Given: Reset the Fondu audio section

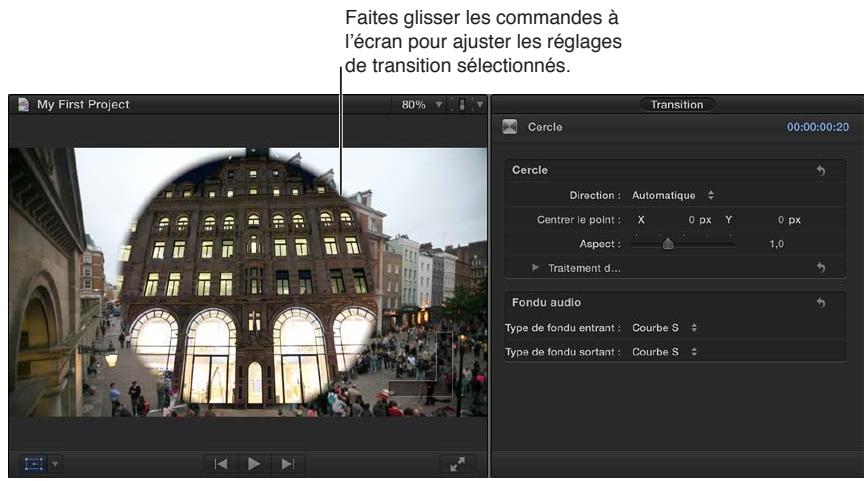Looking at the screenshot, I should click(x=821, y=302).
